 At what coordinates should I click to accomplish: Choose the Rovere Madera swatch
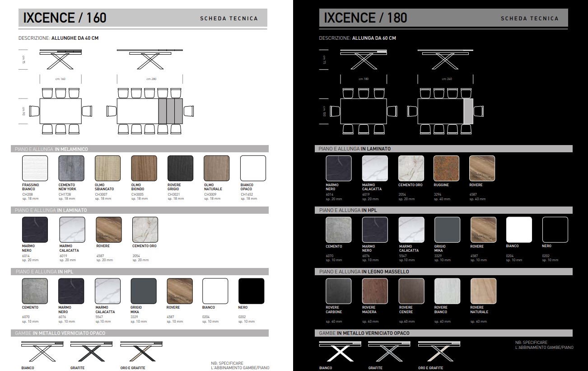pyautogui.click(x=375, y=291)
